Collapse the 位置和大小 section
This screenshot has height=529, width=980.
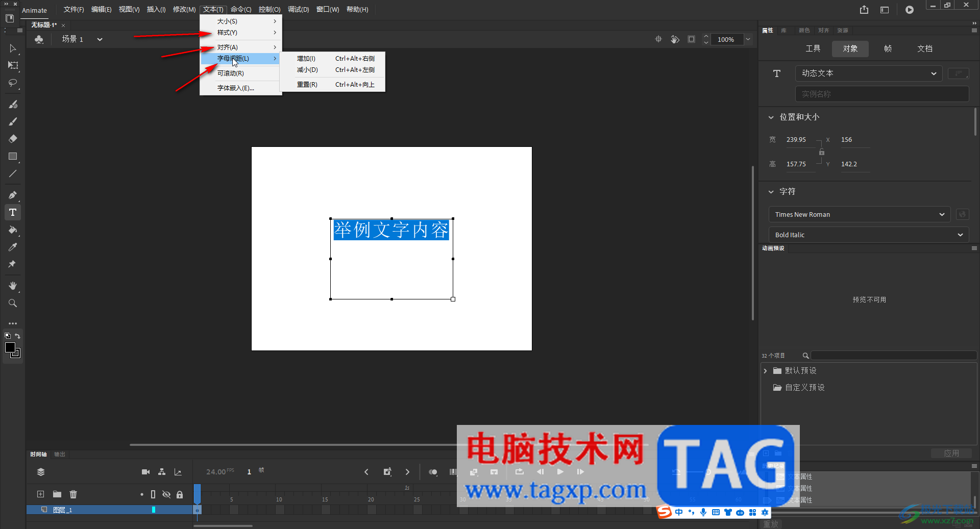click(x=771, y=117)
